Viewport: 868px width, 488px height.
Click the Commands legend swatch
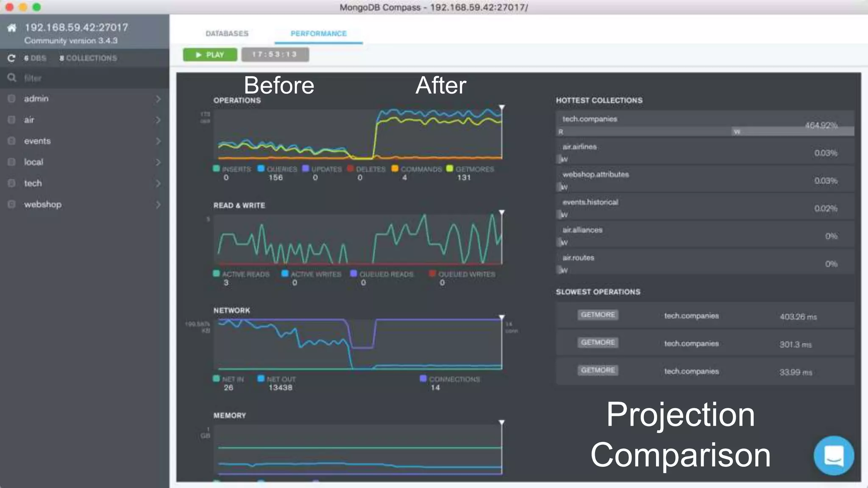(395, 169)
